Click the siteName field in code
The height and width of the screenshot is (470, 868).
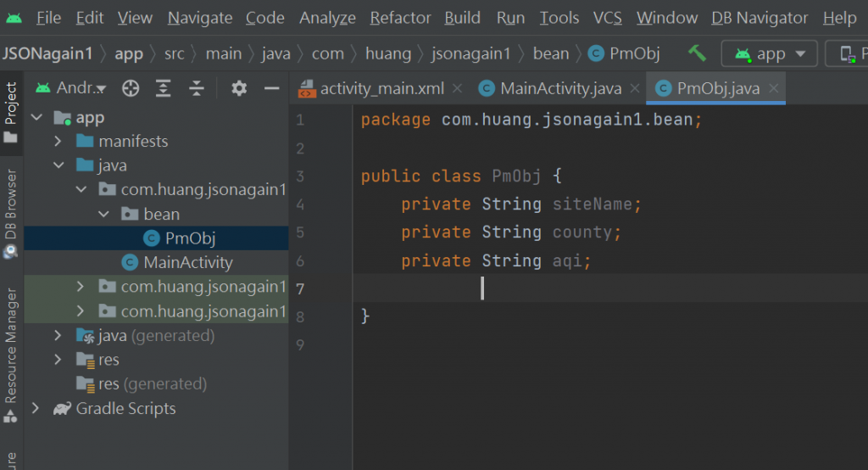pos(592,204)
